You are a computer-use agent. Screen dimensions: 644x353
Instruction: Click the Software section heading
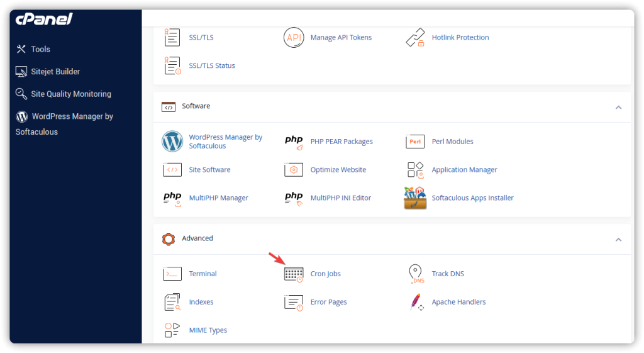tap(196, 106)
